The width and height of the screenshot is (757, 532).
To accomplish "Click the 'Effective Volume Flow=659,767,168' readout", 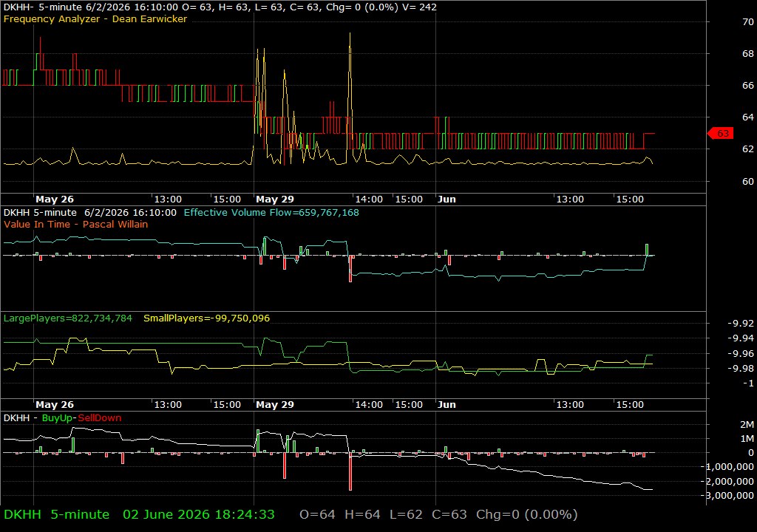I will tap(271, 212).
